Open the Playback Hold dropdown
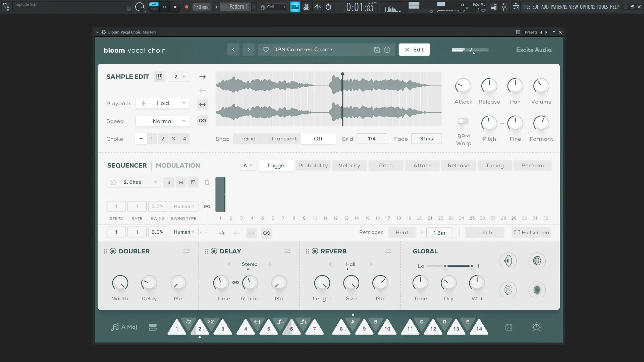644x362 pixels. (163, 103)
